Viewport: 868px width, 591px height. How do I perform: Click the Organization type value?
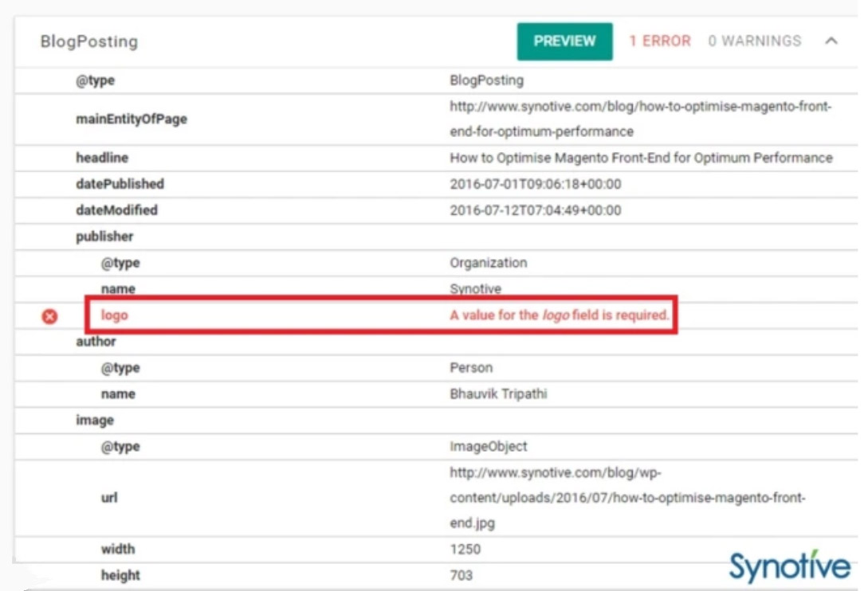(x=489, y=263)
